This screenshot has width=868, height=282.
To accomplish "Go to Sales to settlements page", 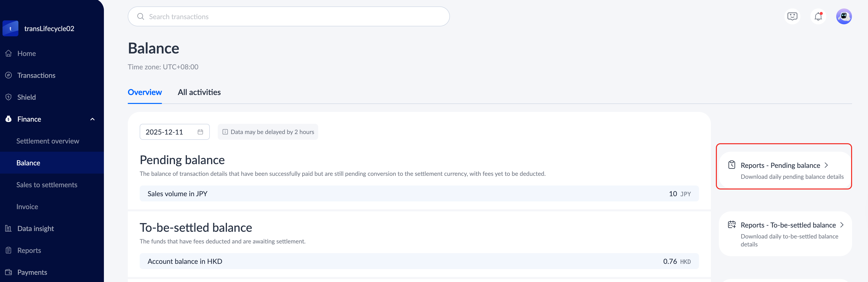I will tap(47, 185).
